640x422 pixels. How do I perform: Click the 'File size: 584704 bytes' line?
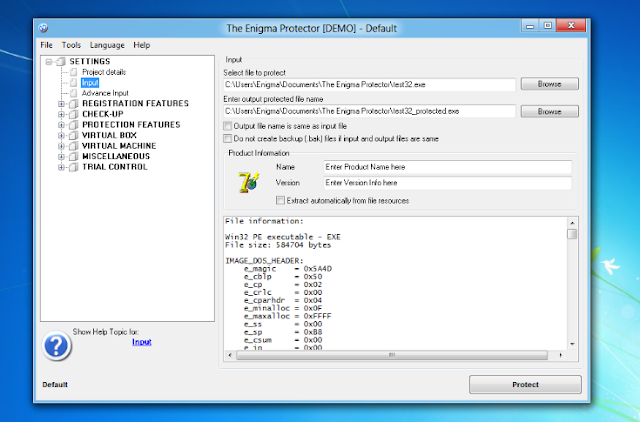tap(278, 245)
